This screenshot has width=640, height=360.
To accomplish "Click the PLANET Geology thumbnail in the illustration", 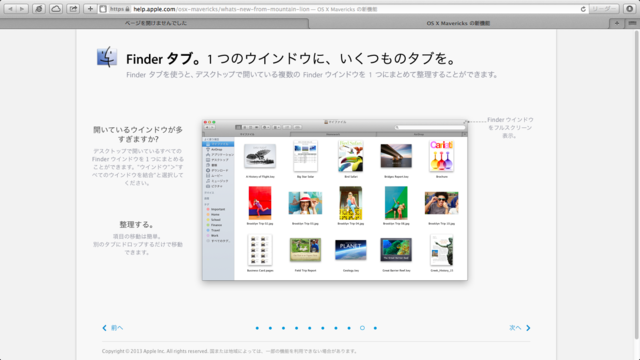I will point(351,250).
